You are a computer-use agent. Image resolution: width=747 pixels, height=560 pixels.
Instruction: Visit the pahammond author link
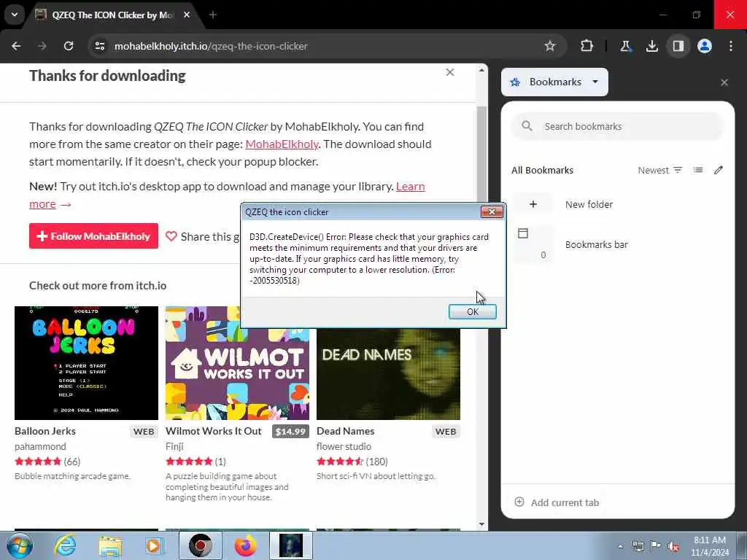click(41, 447)
